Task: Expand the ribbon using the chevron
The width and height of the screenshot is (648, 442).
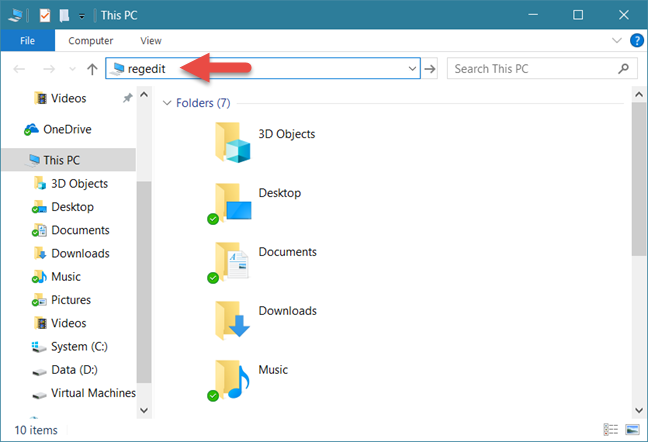Action: click(617, 40)
